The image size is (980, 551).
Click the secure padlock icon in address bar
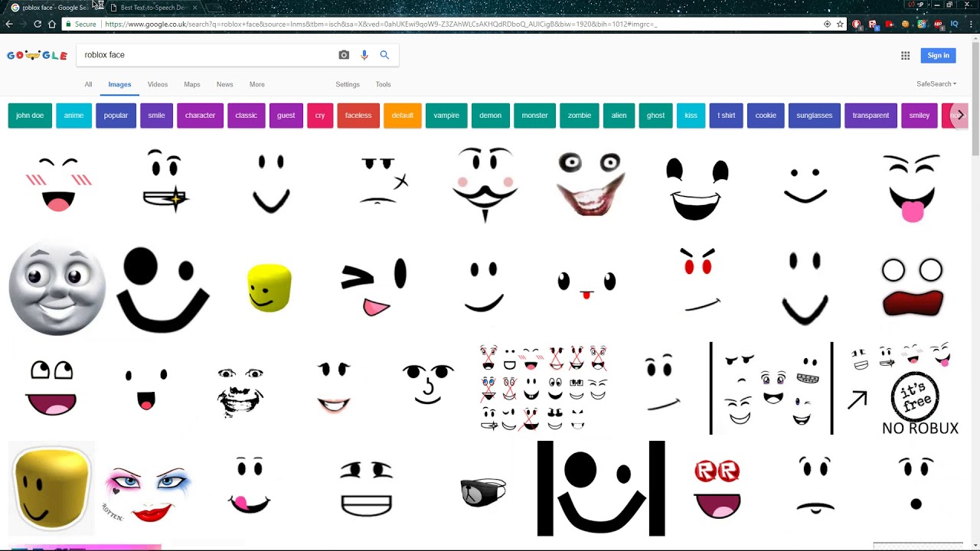pyautogui.click(x=68, y=24)
